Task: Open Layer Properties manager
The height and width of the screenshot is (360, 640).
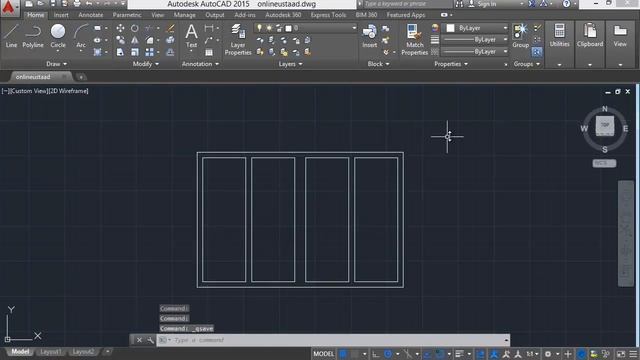Action: coord(238,40)
